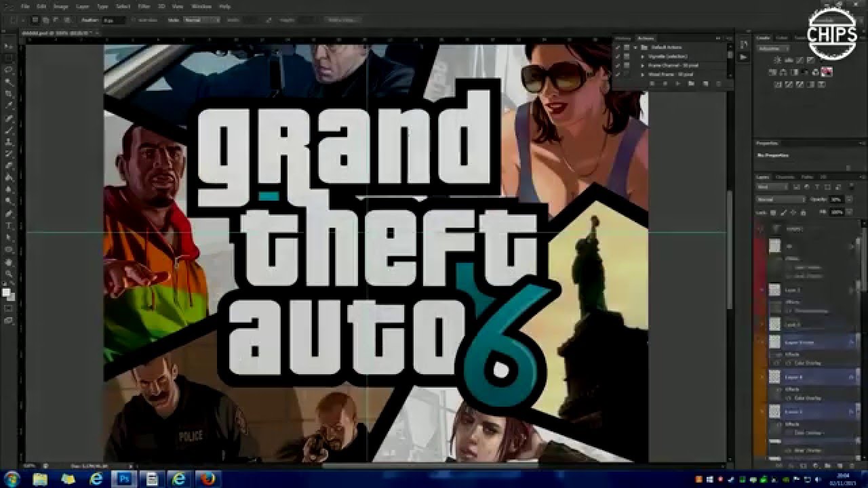The image size is (868, 488).
Task: Expand the Default Actions folder triangle
Action: click(635, 47)
